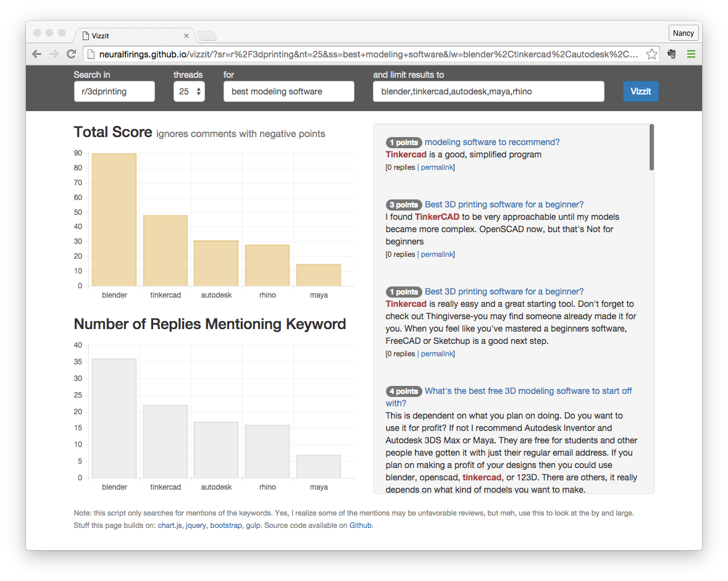The height and width of the screenshot is (581, 728).
Task: Click the 'Total Score' heading
Action: point(113,132)
